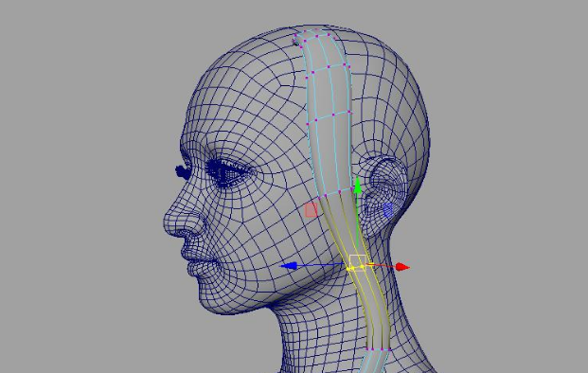The width and height of the screenshot is (588, 373).
Task: Click the red X-axis arrow of the move manipulator
Action: (402, 267)
